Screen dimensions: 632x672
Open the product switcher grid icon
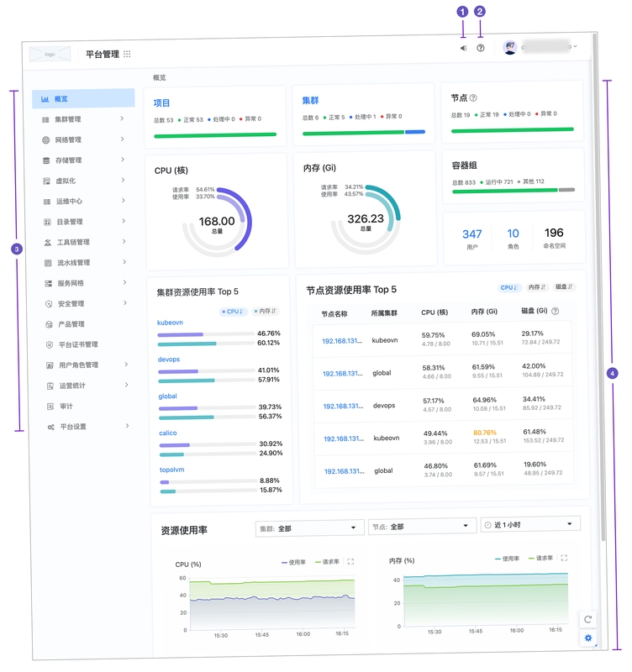click(127, 54)
